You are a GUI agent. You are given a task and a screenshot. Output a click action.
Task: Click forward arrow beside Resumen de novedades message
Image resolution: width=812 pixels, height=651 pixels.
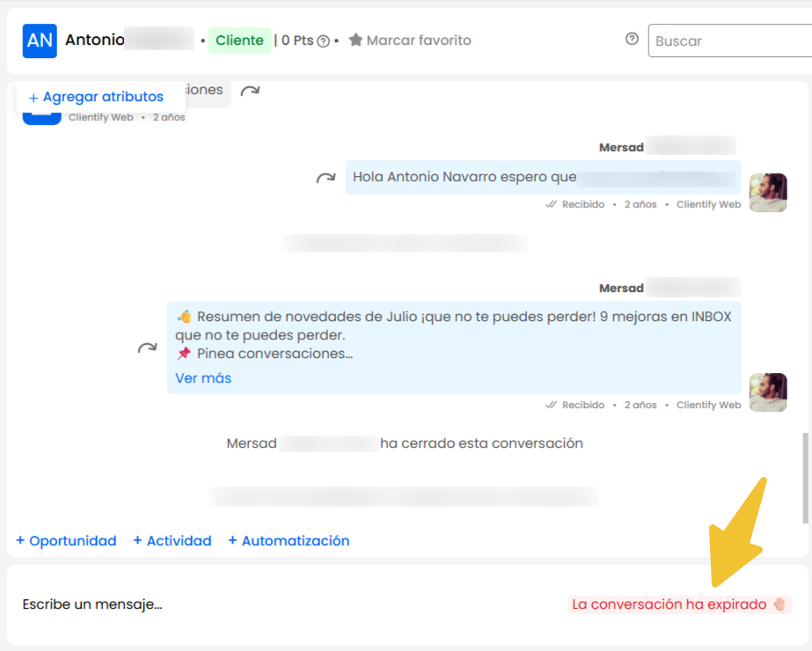[147, 347]
